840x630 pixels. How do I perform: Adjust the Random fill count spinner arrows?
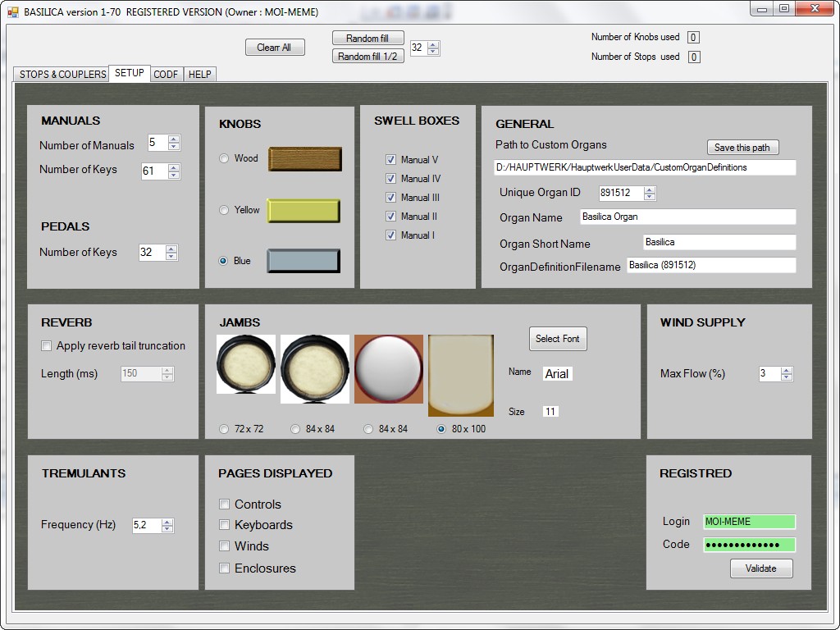point(433,48)
